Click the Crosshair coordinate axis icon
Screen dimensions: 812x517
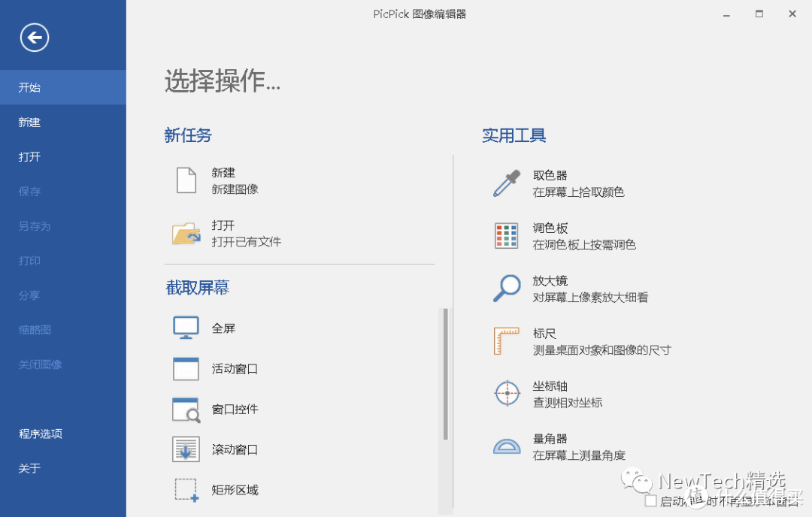(x=507, y=393)
